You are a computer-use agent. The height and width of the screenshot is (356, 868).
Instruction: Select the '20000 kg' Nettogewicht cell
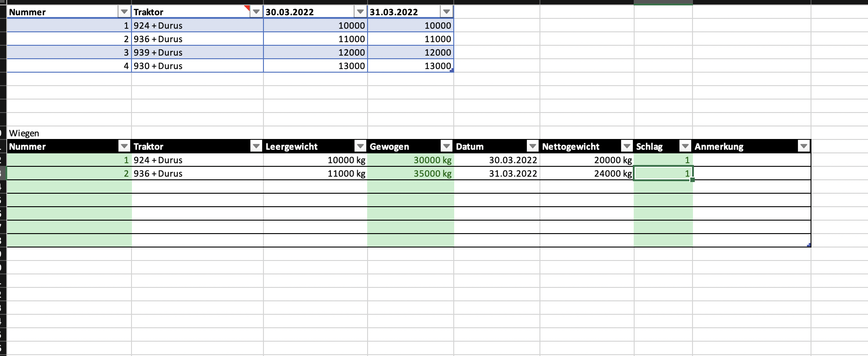pyautogui.click(x=587, y=160)
